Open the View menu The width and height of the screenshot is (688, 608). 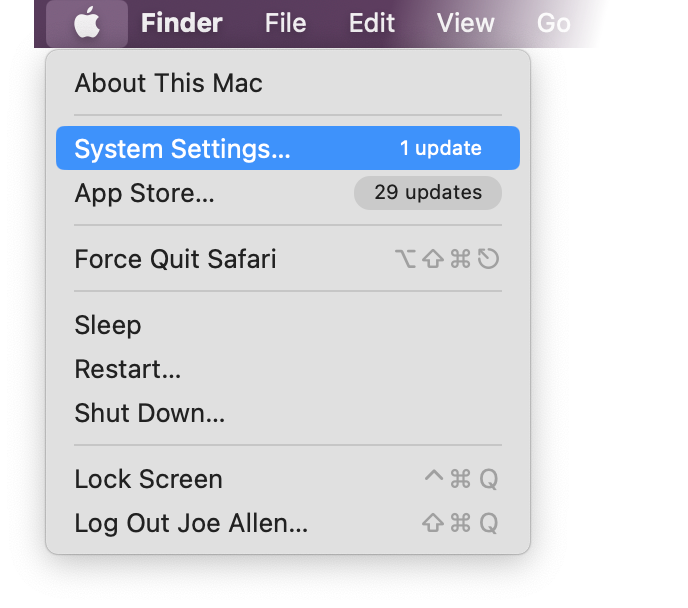466,23
